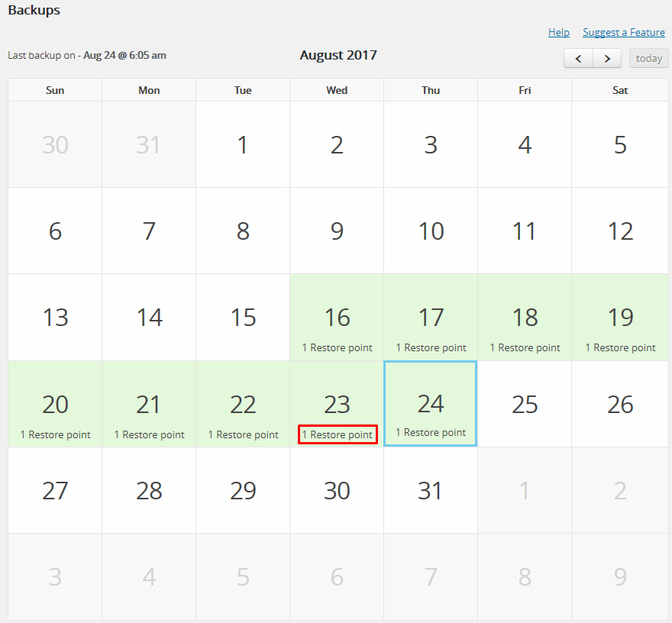This screenshot has width=672, height=623.
Task: Click the Restore point under August 21
Action: pyautogui.click(x=150, y=435)
